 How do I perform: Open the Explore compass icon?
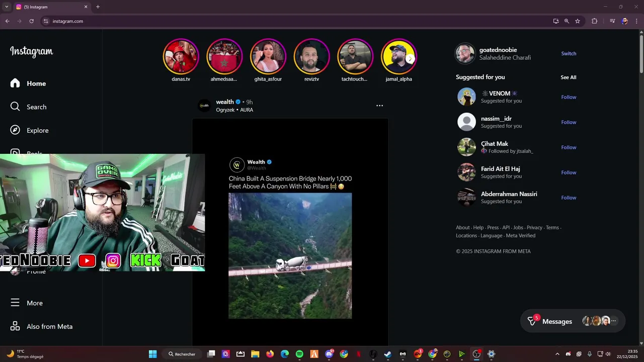(x=15, y=130)
